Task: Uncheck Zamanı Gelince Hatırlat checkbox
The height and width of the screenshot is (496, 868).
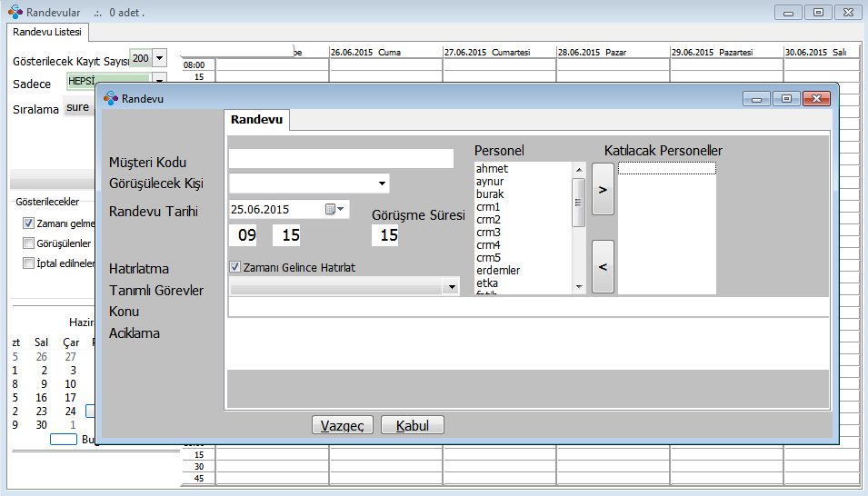Action: 235,267
